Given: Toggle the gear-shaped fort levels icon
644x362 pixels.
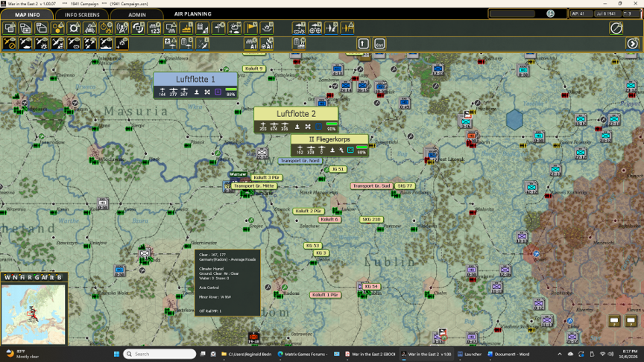Looking at the screenshot, I should [74, 28].
